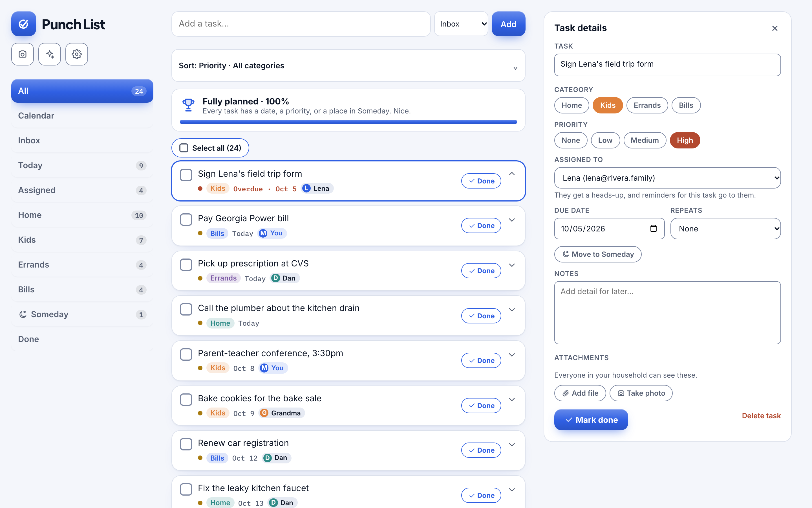Check the Pay Georgia Power bill checkbox
This screenshot has height=508, width=812.
pos(186,219)
